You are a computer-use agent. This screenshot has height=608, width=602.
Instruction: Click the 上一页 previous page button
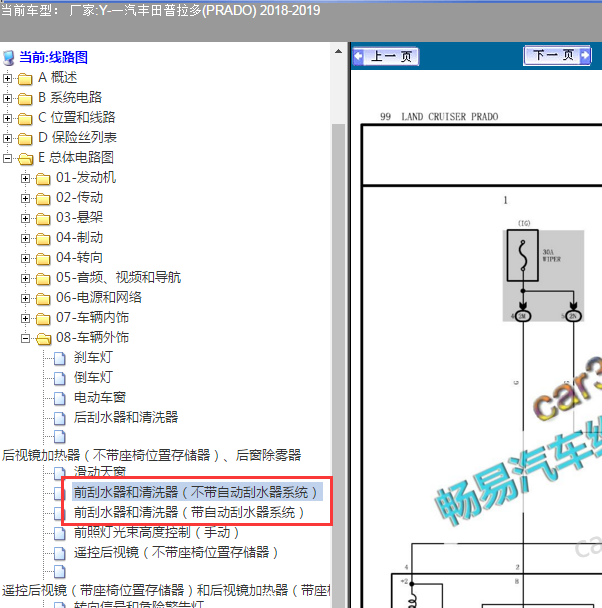click(x=386, y=56)
